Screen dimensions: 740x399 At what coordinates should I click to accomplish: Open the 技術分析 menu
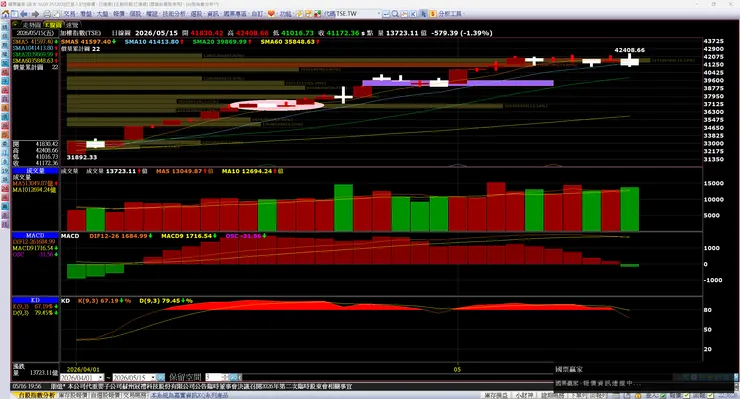tap(174, 14)
